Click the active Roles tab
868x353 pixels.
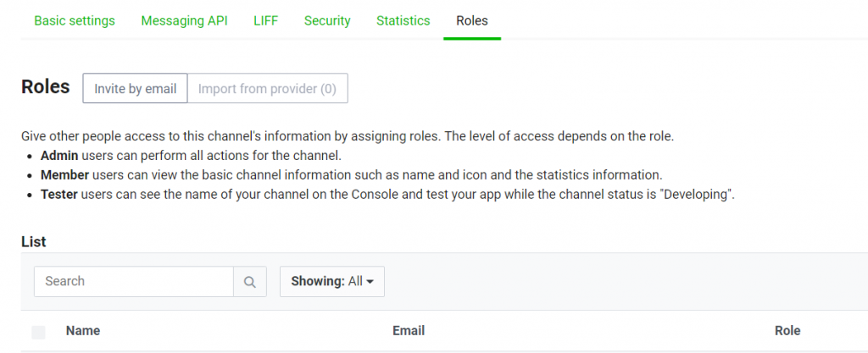(471, 20)
